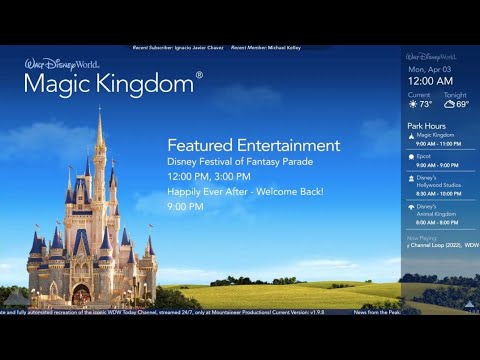Screen dimensions: 480x360
Task: Click the 73° current temperature
Action: [425, 104]
